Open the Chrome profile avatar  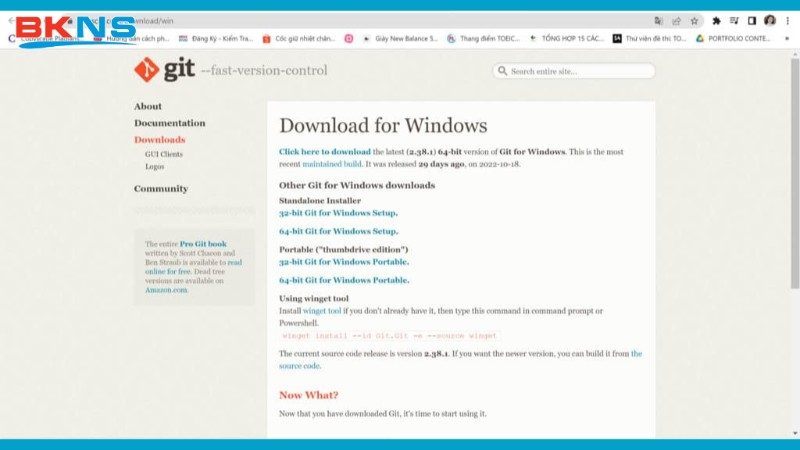coord(770,20)
